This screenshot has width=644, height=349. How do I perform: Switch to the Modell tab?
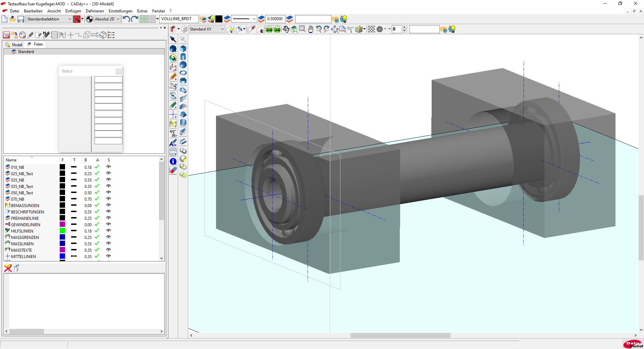click(x=14, y=45)
